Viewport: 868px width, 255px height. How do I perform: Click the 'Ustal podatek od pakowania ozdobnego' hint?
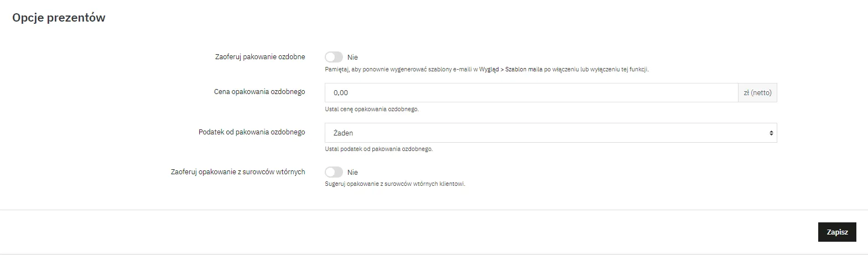378,149
